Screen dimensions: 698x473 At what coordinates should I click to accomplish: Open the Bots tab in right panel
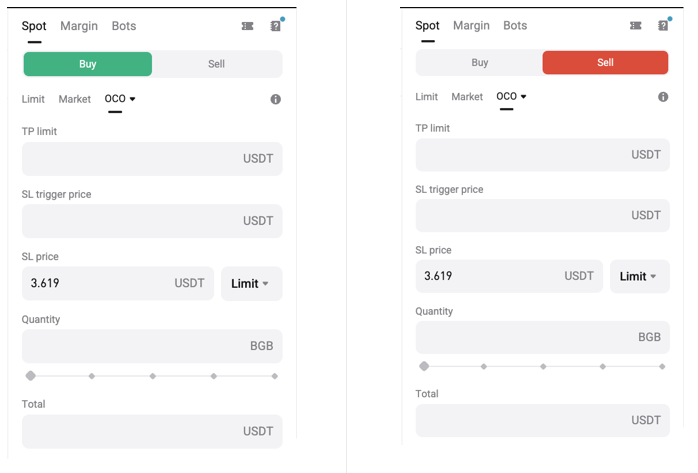(x=515, y=26)
